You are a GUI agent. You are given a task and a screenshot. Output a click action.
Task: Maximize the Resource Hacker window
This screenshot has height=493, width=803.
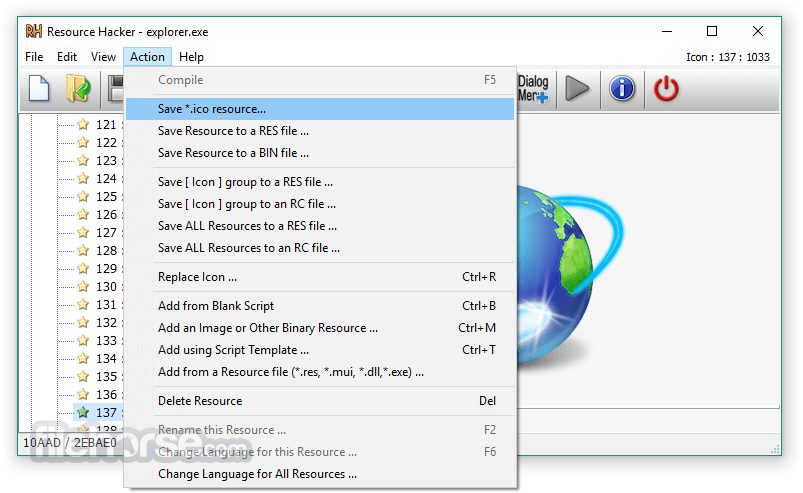(x=712, y=31)
